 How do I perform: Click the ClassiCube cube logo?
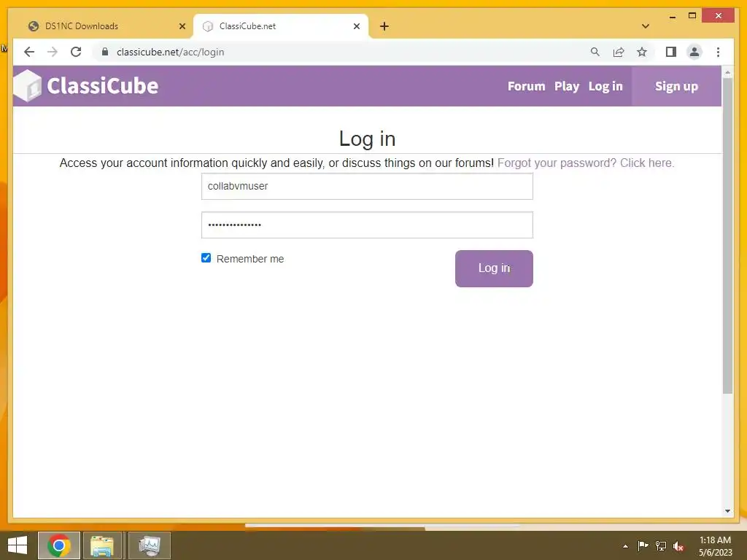[x=28, y=86]
